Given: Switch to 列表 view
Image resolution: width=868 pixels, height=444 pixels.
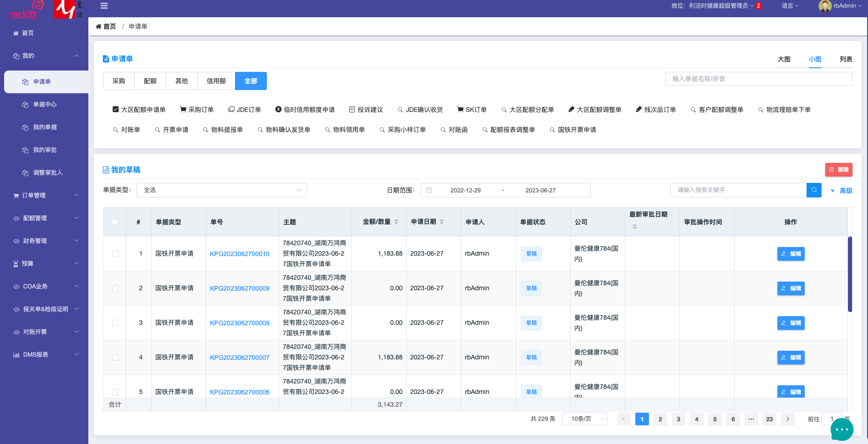Looking at the screenshot, I should [846, 59].
